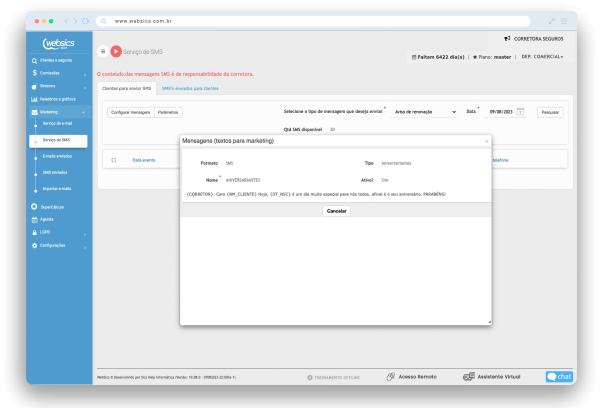Expand the Comissões submenu arrow
Viewport: 600px width, 408px height.
point(85,75)
